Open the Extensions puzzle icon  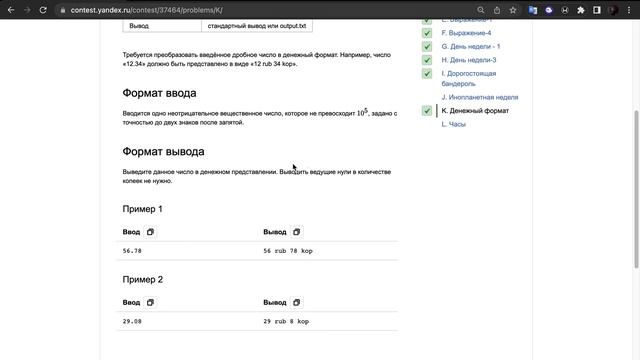click(x=581, y=10)
